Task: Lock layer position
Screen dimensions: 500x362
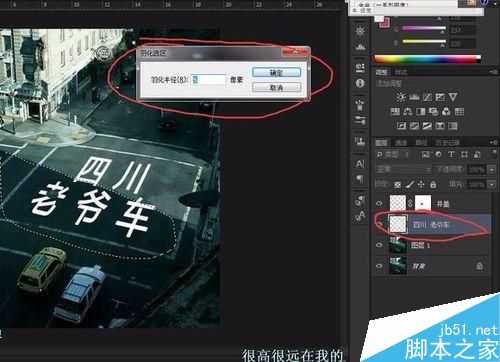Action: point(421,184)
